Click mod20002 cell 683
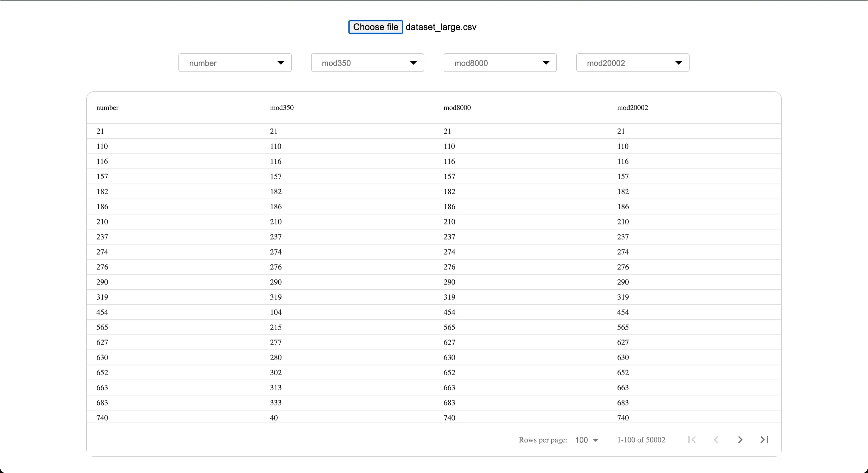The height and width of the screenshot is (473, 868). 623,402
